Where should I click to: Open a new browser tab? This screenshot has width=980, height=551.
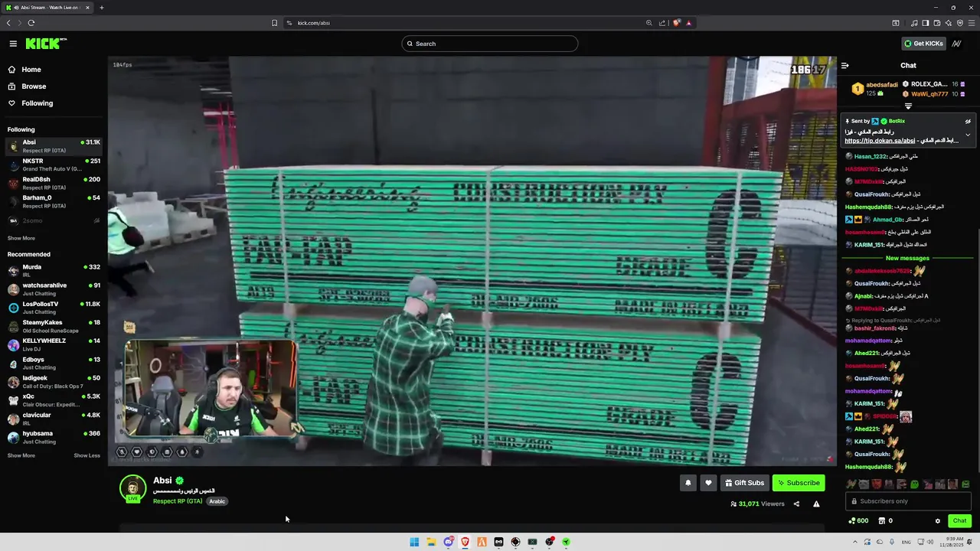pyautogui.click(x=101, y=8)
